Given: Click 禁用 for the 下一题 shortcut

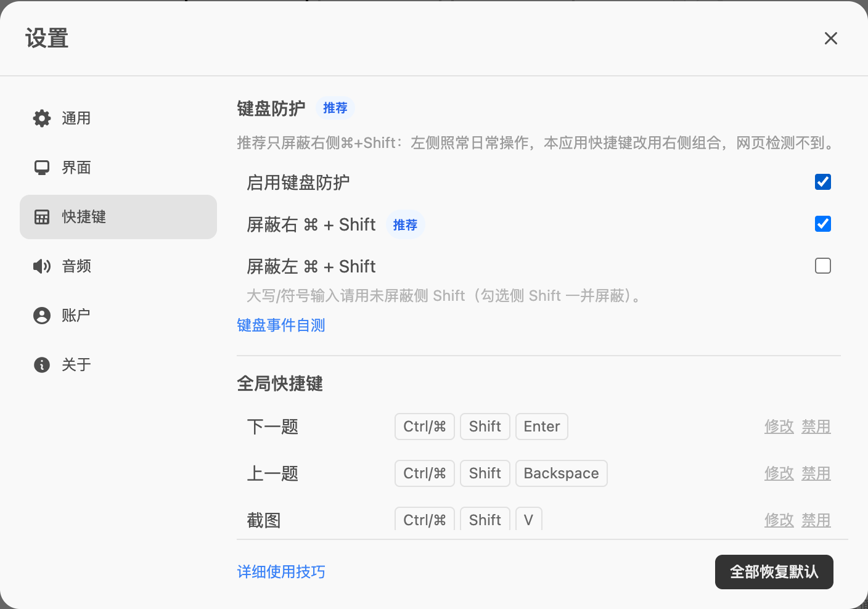Looking at the screenshot, I should pos(816,427).
